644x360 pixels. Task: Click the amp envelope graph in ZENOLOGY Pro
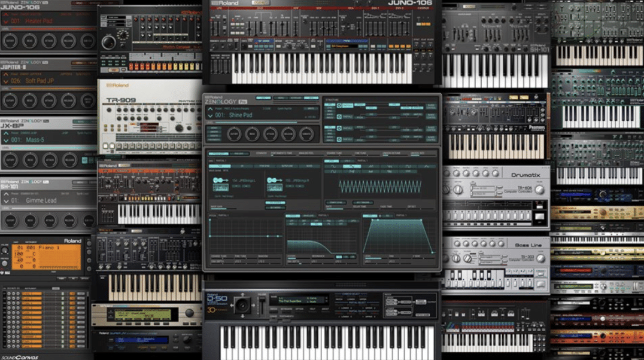399,236
